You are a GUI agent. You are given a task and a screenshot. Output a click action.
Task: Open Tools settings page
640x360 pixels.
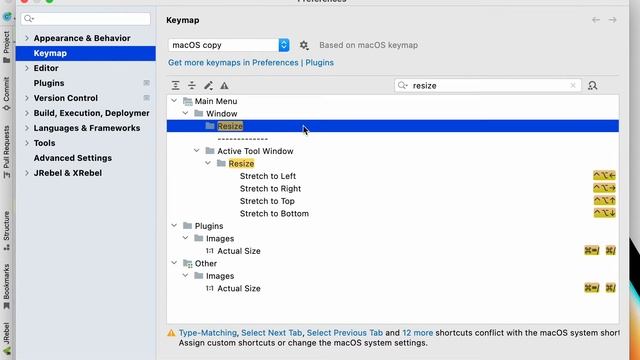(x=44, y=143)
